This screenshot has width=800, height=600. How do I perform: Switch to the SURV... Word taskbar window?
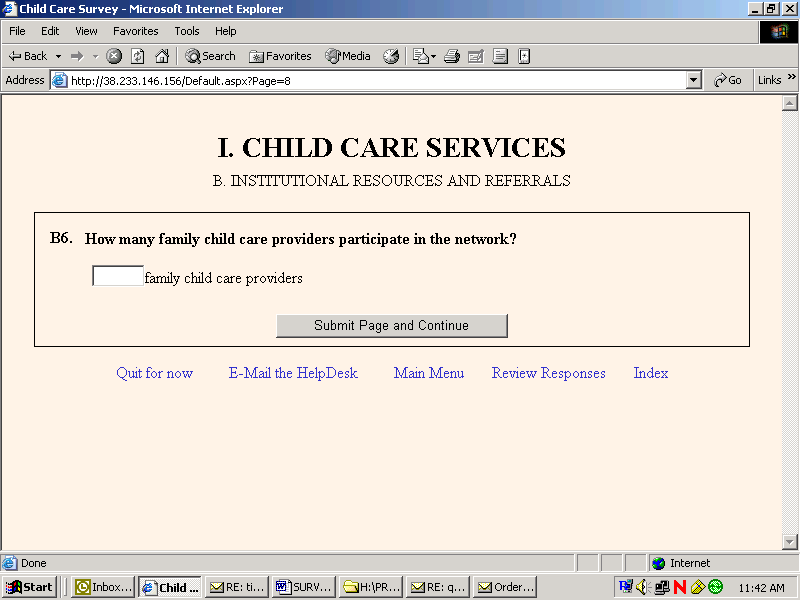(304, 587)
